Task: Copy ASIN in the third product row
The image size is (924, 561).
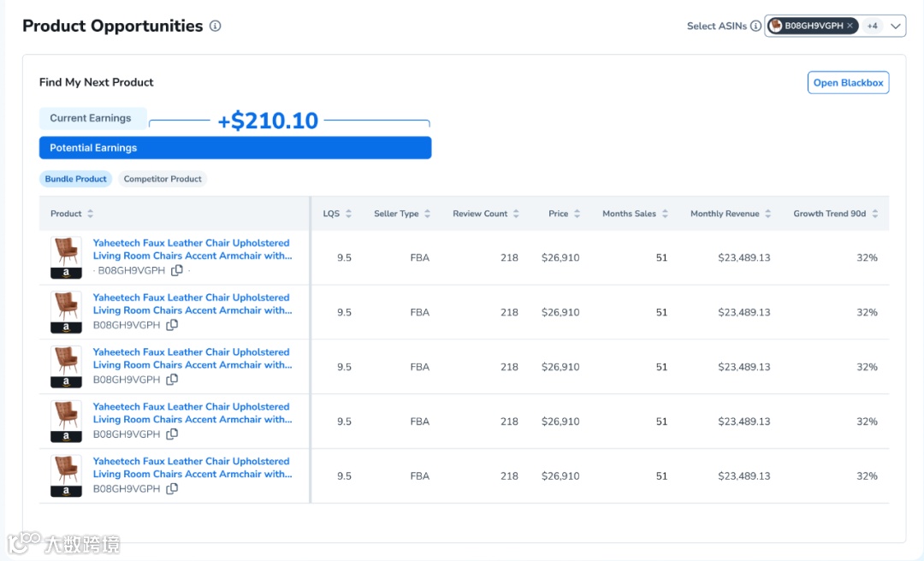Action: (x=172, y=380)
